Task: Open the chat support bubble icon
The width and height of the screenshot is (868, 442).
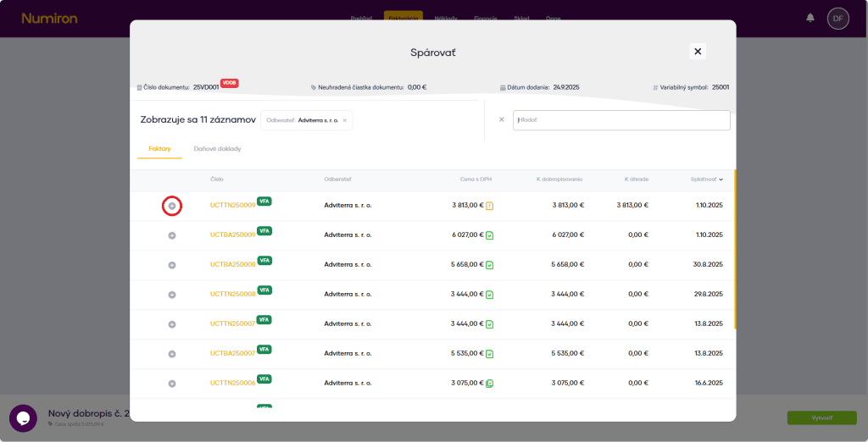Action: 23,418
